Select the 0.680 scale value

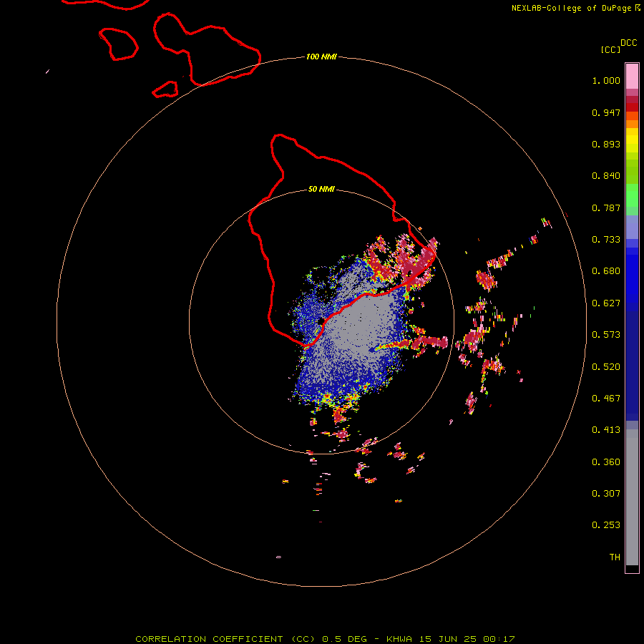pyautogui.click(x=606, y=271)
